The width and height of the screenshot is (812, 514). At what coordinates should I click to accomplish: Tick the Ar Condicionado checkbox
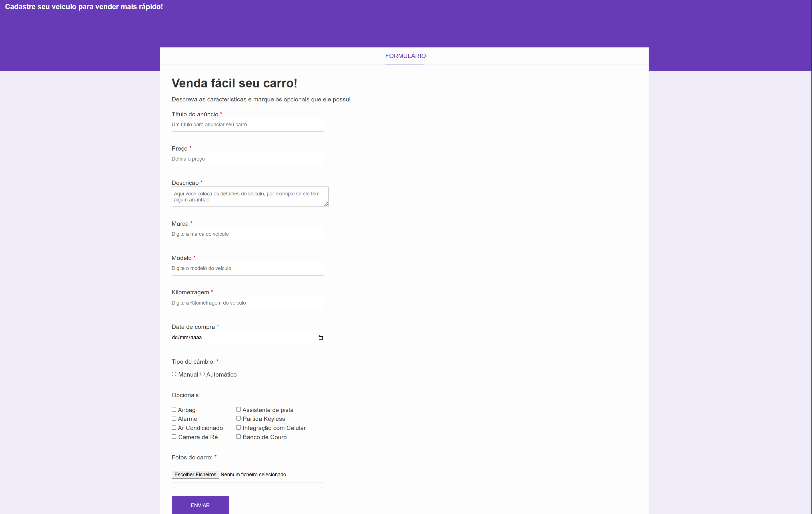click(174, 427)
